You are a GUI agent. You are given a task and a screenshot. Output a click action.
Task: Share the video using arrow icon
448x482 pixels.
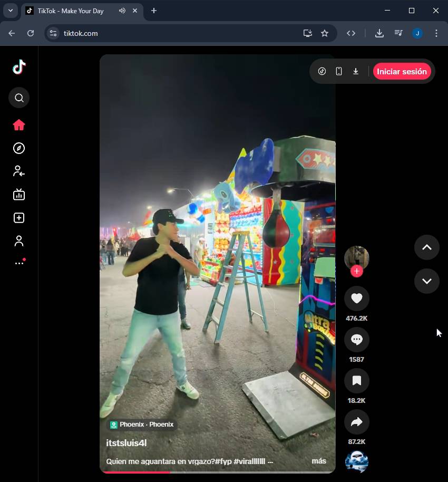click(x=356, y=422)
